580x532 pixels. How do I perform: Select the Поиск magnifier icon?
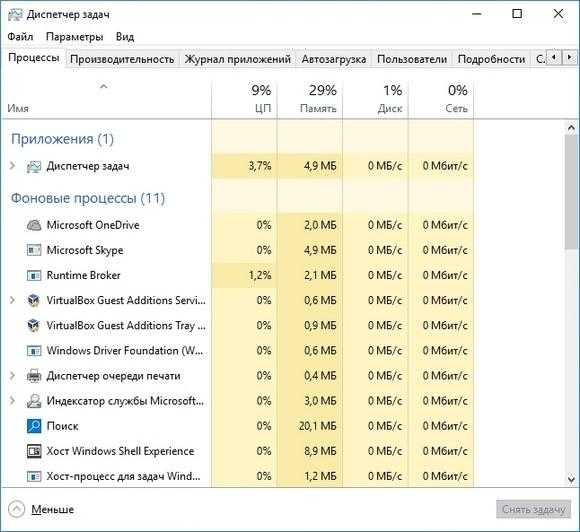pyautogui.click(x=34, y=426)
